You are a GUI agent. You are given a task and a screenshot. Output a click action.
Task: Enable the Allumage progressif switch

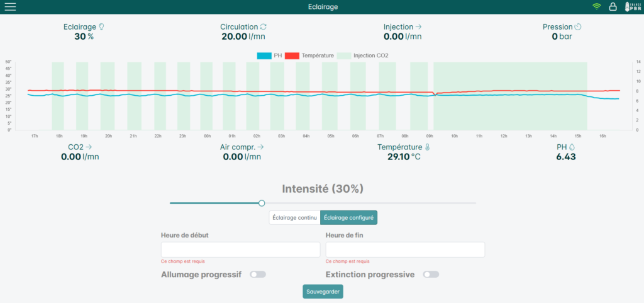[x=258, y=274]
